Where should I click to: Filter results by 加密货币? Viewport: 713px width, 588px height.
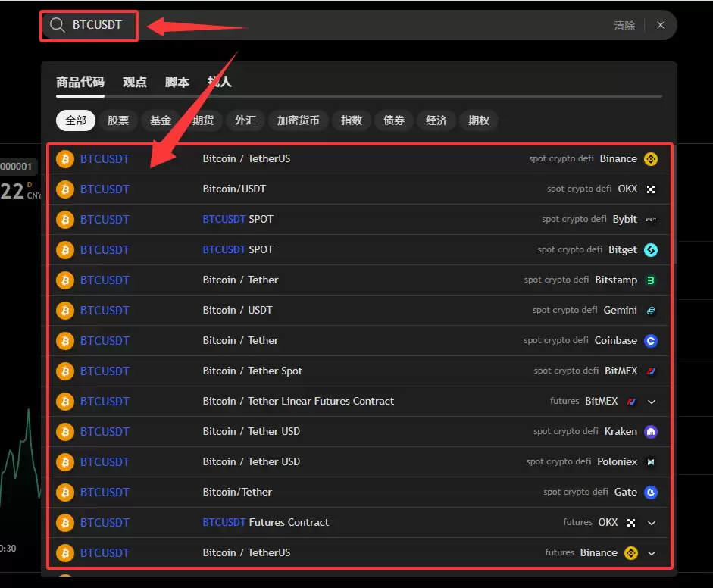[299, 120]
